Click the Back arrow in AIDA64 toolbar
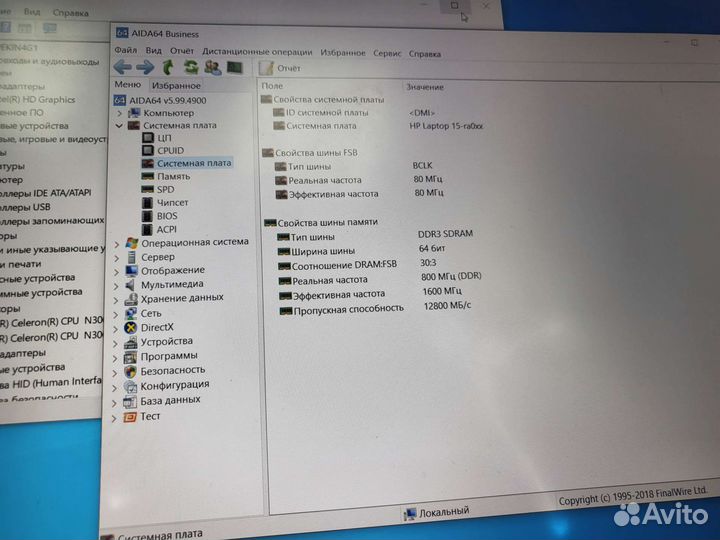The height and width of the screenshot is (540, 720). click(122, 67)
